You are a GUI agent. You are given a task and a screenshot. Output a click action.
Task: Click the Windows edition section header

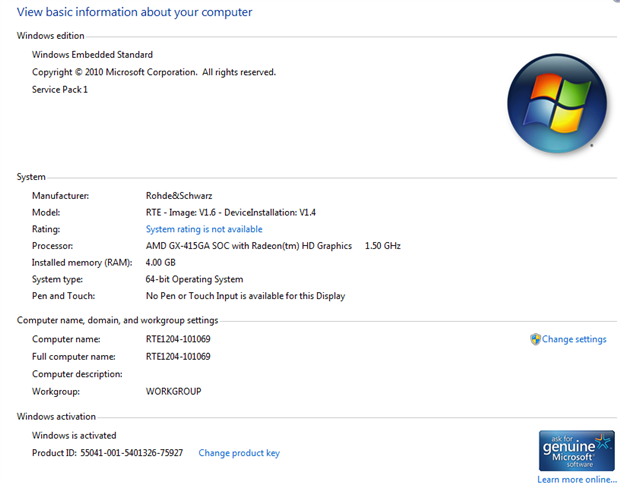coord(51,36)
